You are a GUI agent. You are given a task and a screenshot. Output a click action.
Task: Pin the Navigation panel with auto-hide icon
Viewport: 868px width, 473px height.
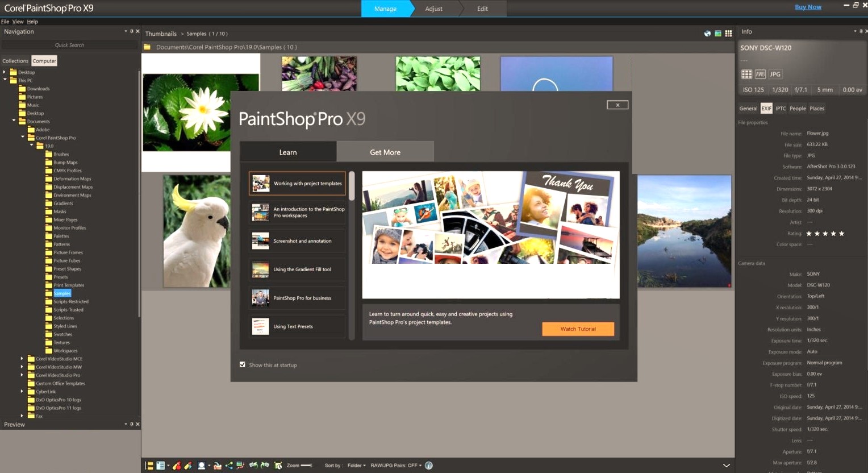[132, 31]
